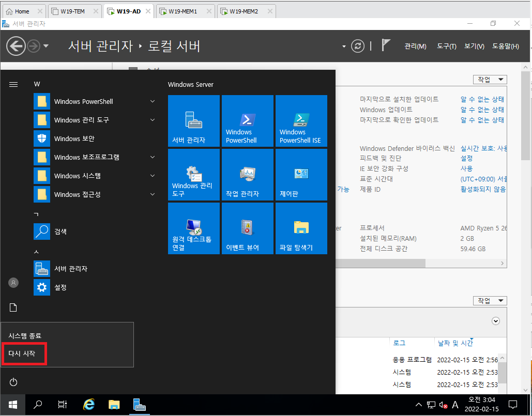Open the action center notification icon
Screen dimensions: 532x416
point(513,405)
